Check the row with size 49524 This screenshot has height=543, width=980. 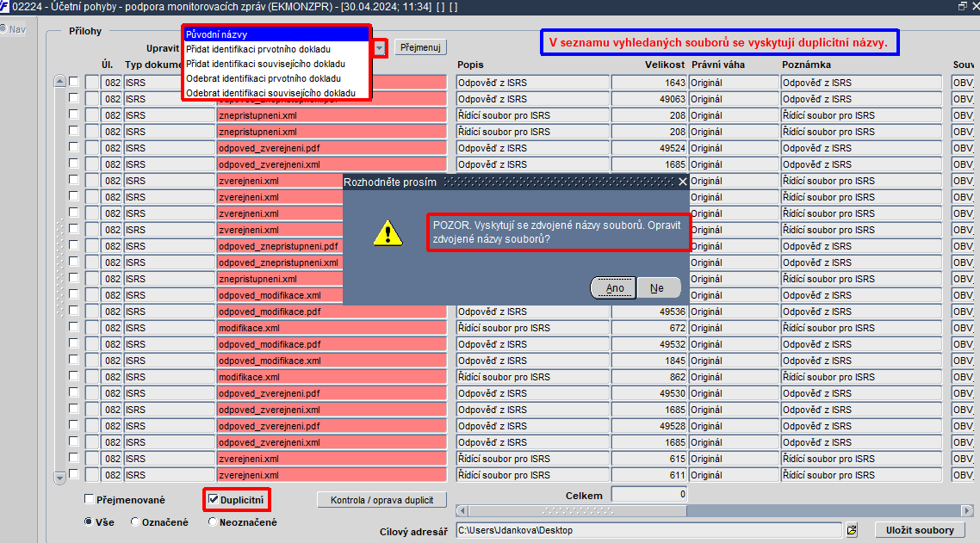pos(74,147)
